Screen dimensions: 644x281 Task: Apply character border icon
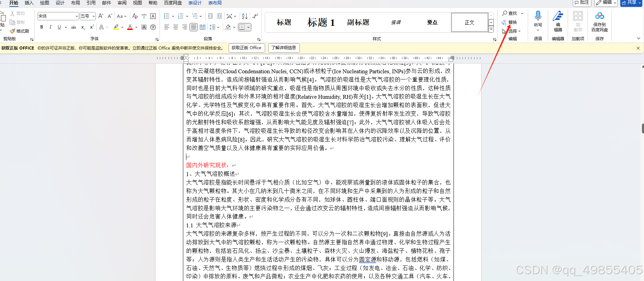[153, 16]
